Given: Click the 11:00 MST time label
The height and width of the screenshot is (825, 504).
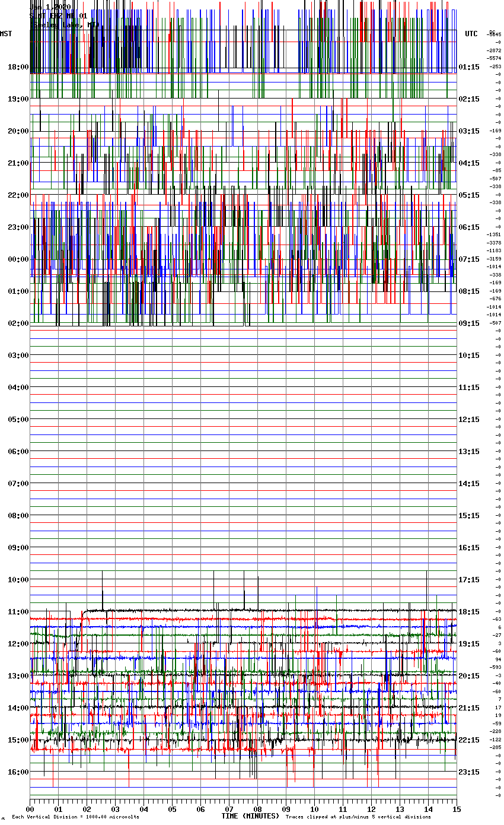Looking at the screenshot, I should pyautogui.click(x=18, y=612).
